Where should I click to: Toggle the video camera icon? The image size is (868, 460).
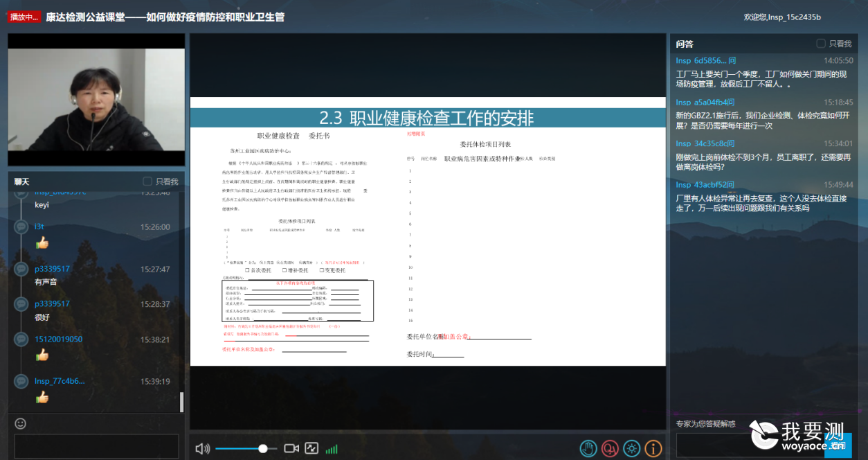pyautogui.click(x=291, y=449)
